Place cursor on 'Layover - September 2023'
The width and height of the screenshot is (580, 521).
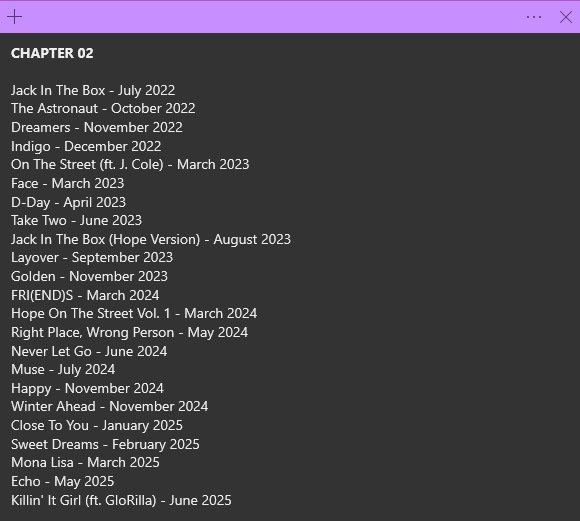tap(92, 258)
